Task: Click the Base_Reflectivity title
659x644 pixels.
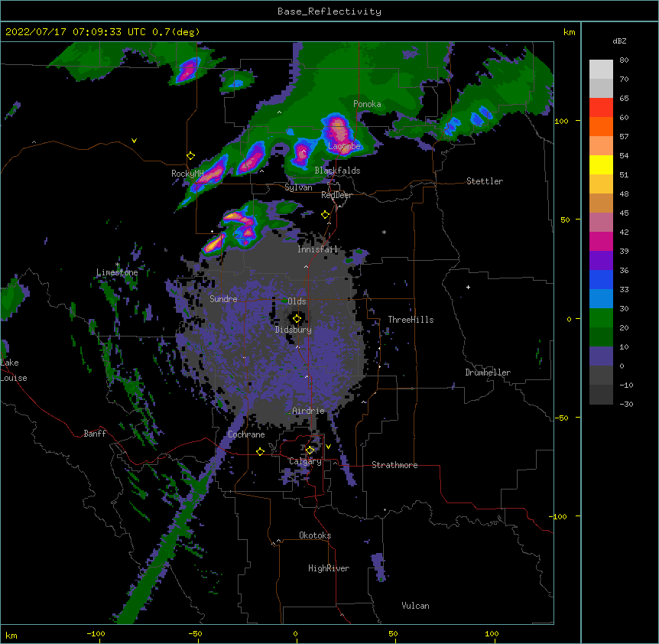Action: tap(329, 11)
